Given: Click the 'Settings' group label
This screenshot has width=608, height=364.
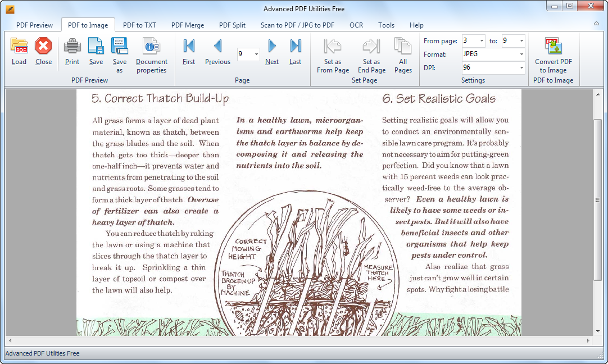Looking at the screenshot, I should (x=473, y=80).
